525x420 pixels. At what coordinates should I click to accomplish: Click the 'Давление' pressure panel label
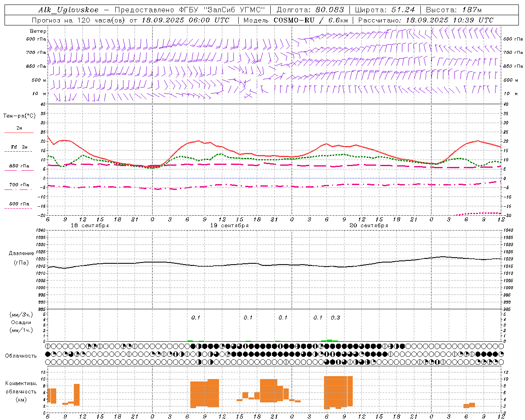21,253
